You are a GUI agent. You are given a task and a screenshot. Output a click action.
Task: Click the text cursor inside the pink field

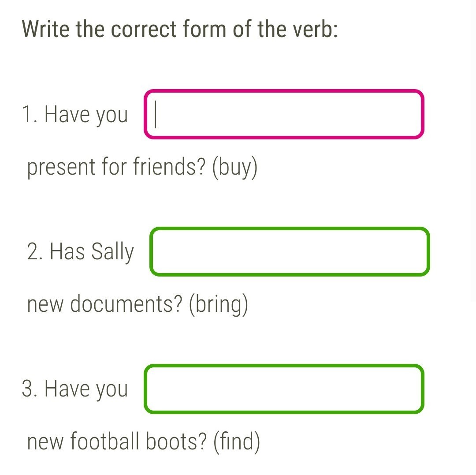[156, 114]
